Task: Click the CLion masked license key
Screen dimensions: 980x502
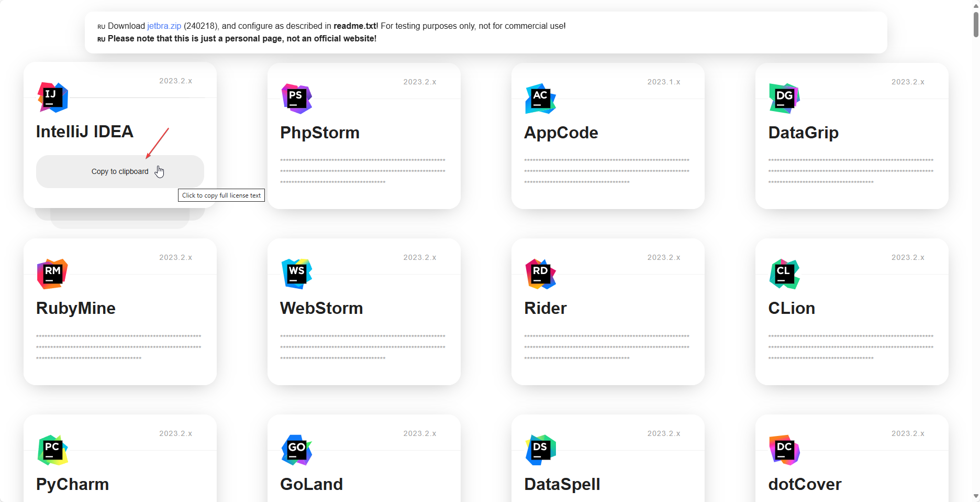Action: 851,347
